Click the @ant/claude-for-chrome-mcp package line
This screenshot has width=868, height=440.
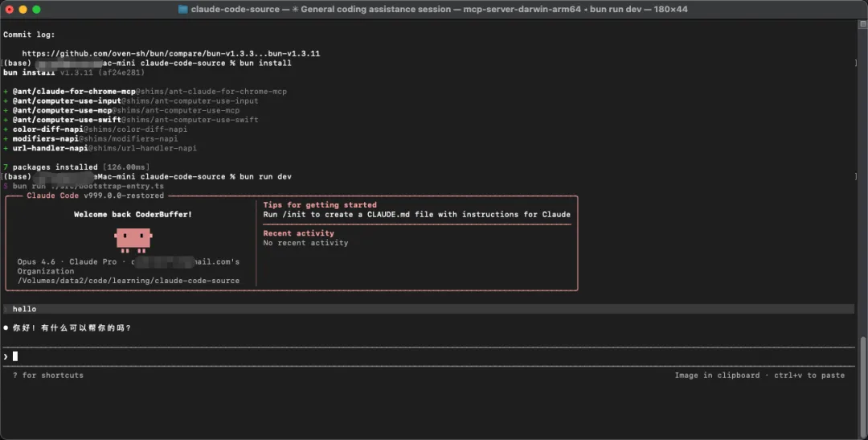pos(145,91)
